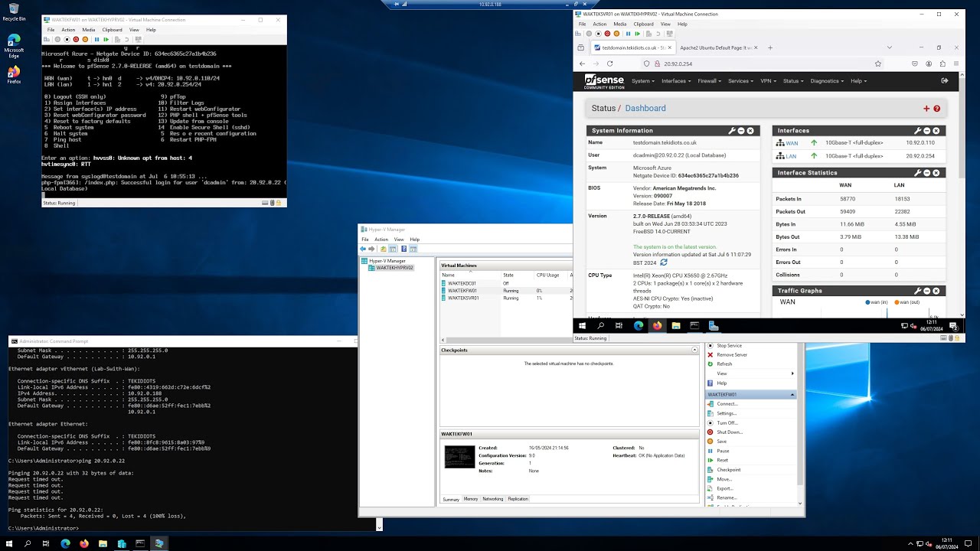Click LAN link in Interfaces widget
Viewport: 980px width, 551px height.
tap(791, 156)
